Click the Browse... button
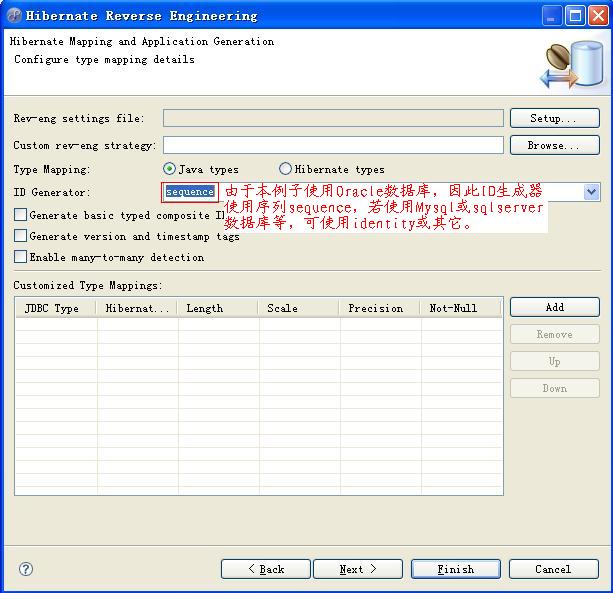 coord(554,145)
